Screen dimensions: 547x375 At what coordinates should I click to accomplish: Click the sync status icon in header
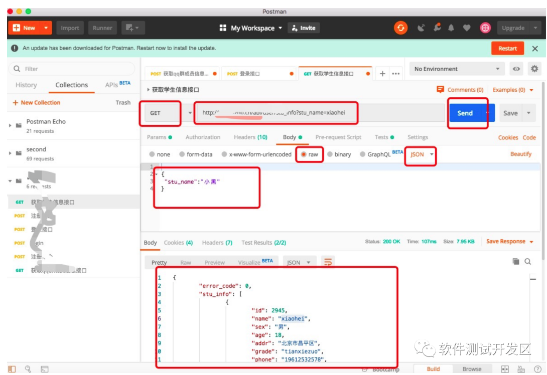pos(400,28)
